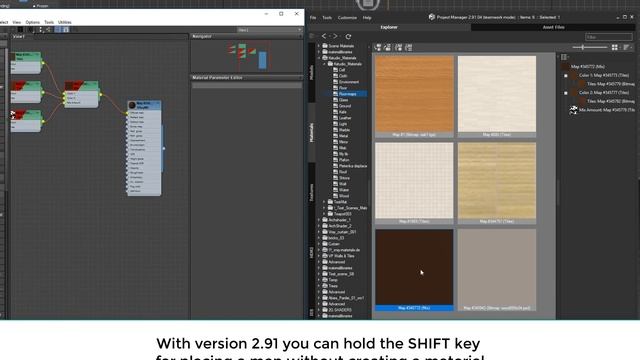Select the Floormaps folder

(x=347, y=94)
